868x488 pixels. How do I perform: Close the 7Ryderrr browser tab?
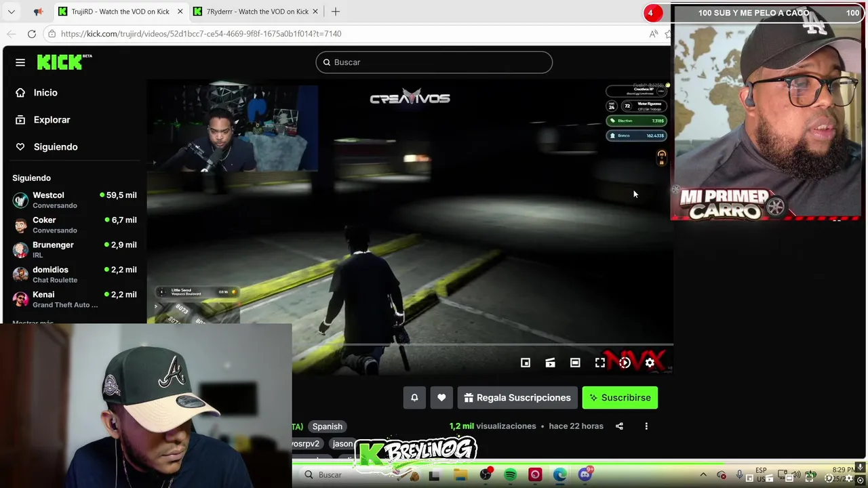point(315,12)
